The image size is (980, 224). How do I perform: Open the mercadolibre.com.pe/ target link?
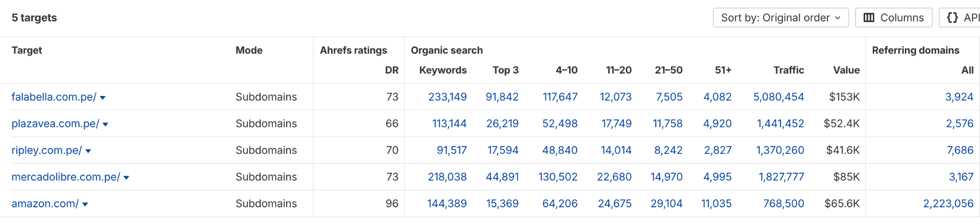(x=66, y=177)
